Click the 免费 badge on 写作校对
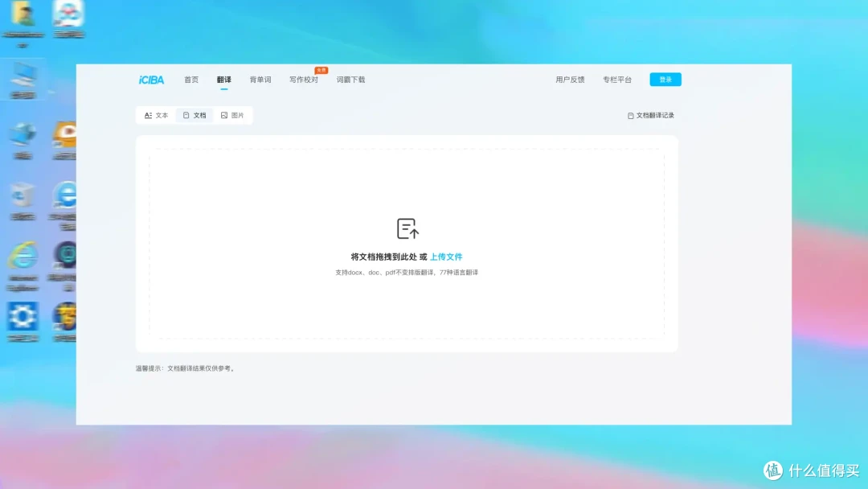 coord(321,70)
